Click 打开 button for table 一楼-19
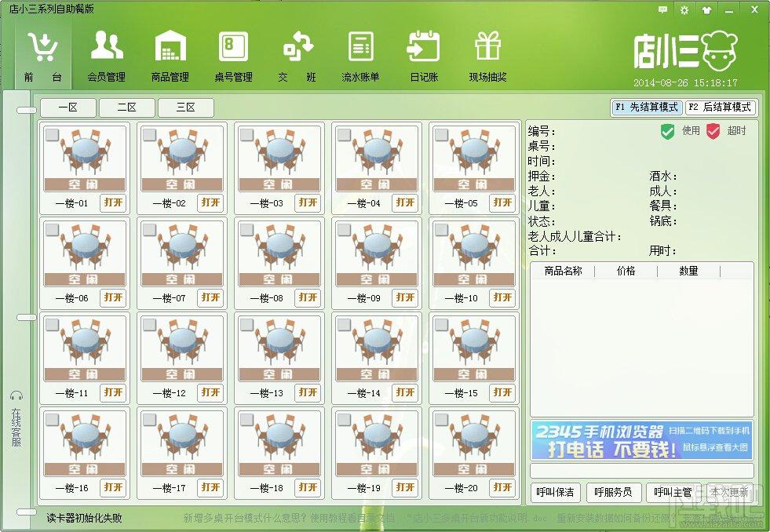This screenshot has height=532, width=770. [x=405, y=487]
